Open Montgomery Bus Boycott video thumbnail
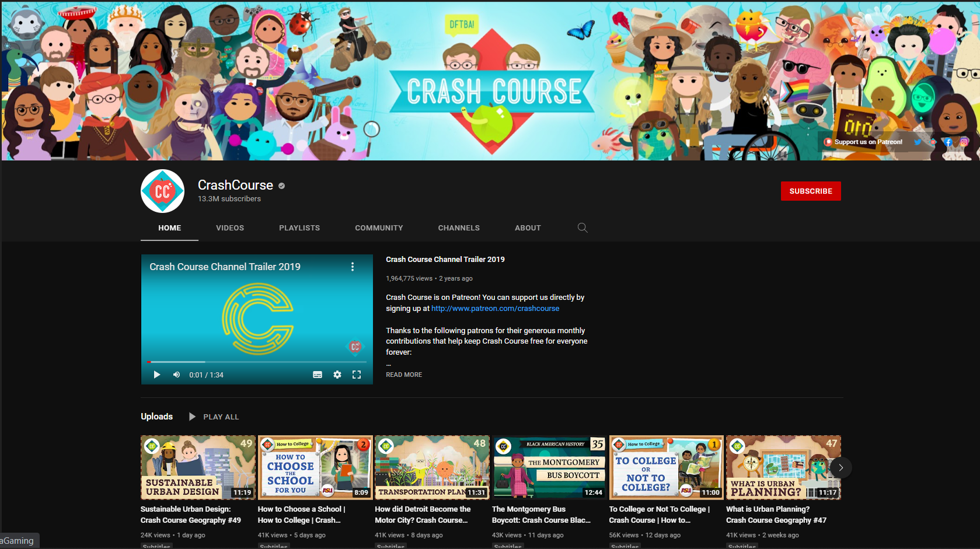Screen dimensions: 980x549 [x=549, y=467]
